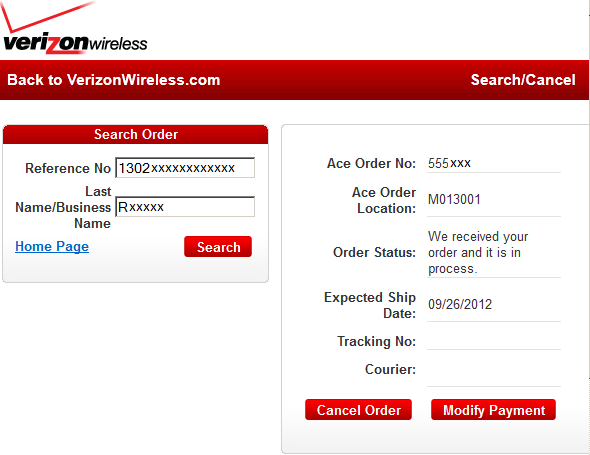The width and height of the screenshot is (590, 455).
Task: Click the empty Tracking No field
Action: pos(494,341)
